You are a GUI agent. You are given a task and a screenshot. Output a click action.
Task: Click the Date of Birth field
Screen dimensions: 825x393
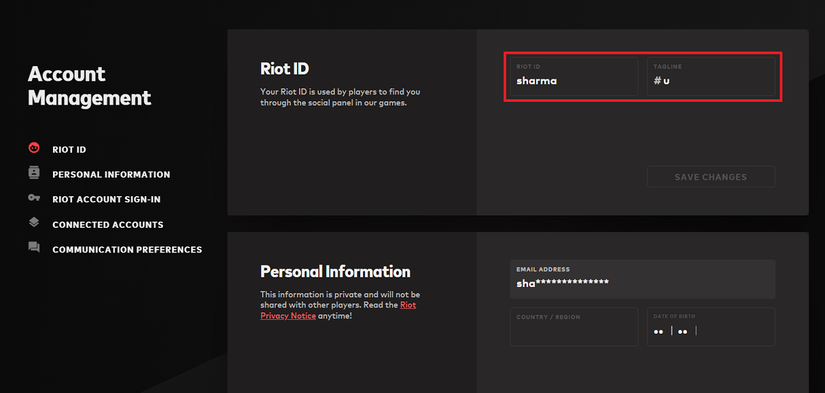point(711,327)
